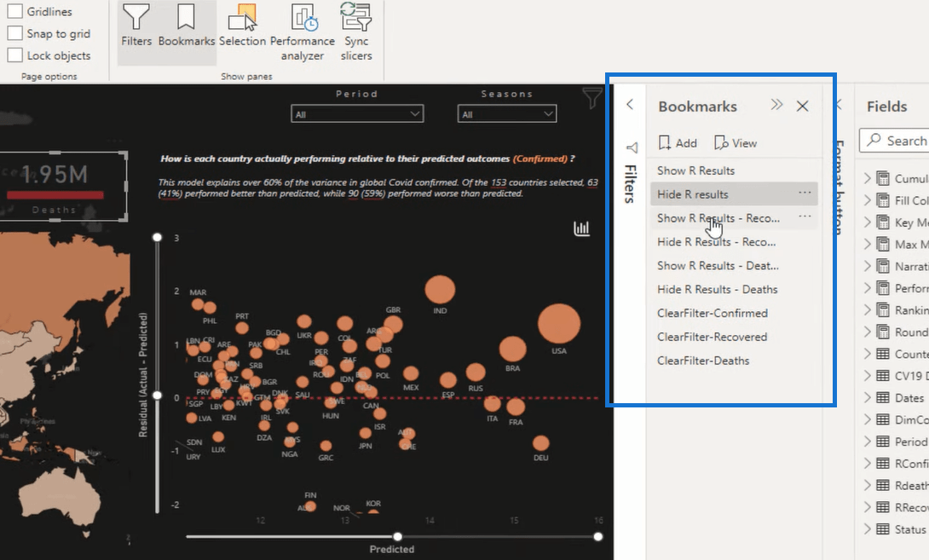Expand the Period table in Fields
Screen dimensions: 929x560
[868, 442]
